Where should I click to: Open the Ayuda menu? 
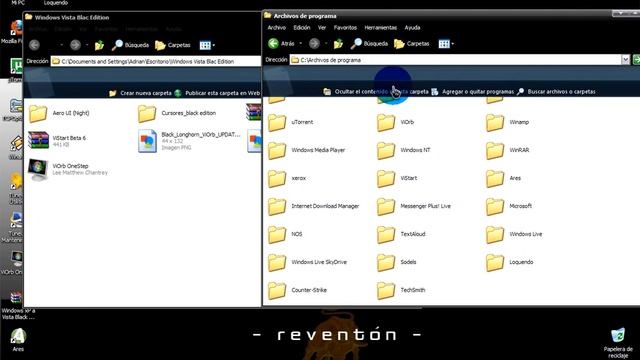(412, 28)
